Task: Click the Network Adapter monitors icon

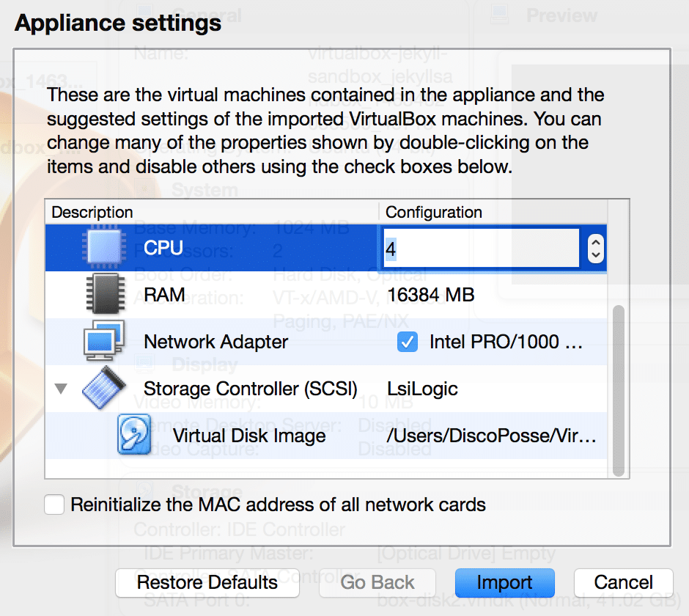Action: pos(105,341)
